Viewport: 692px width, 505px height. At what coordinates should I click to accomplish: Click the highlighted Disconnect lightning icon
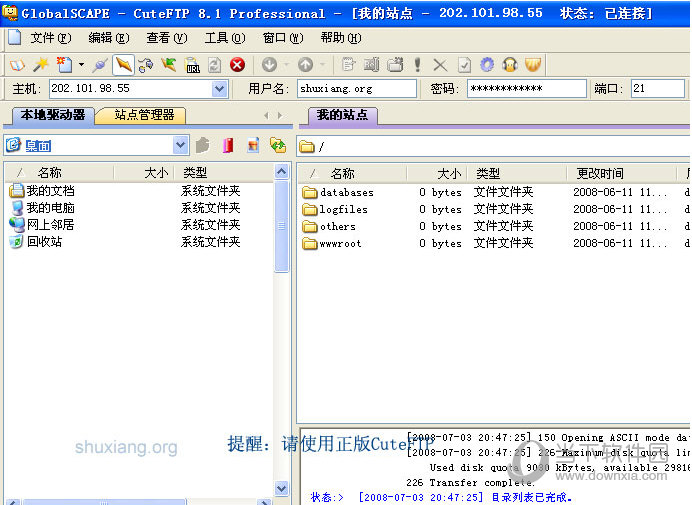[x=123, y=65]
